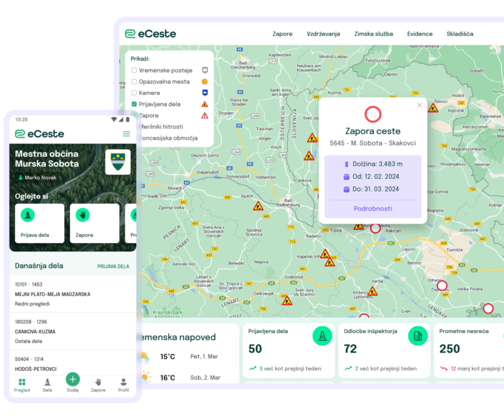
Task: Click the Odločbe inšpektorja document icon
Action: click(417, 336)
